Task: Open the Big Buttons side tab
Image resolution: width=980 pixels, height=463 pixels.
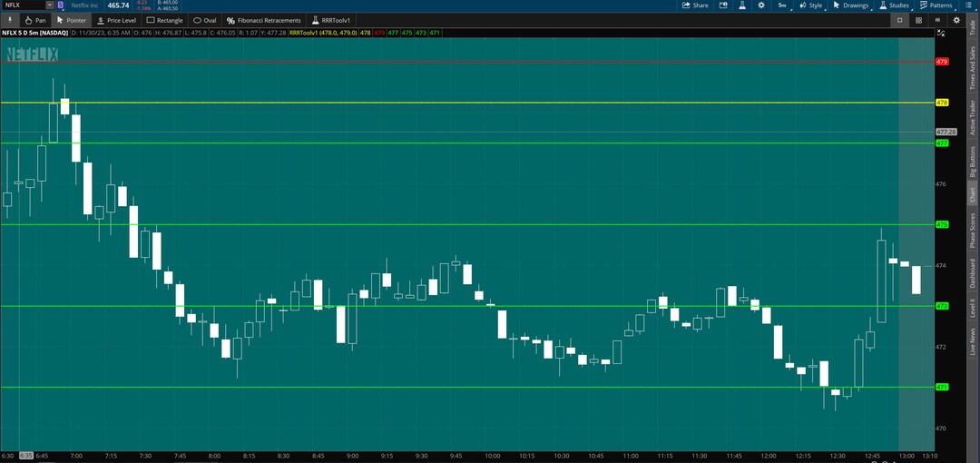Action: coord(972,162)
